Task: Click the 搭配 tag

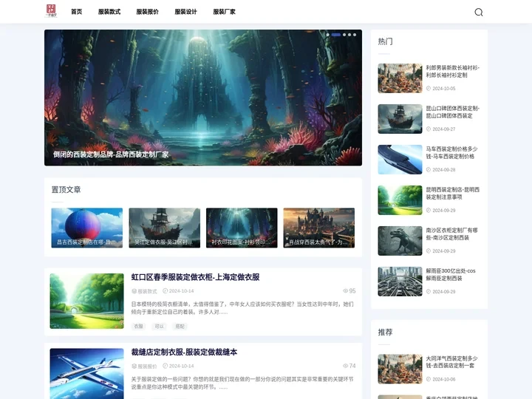Action: pos(180,327)
